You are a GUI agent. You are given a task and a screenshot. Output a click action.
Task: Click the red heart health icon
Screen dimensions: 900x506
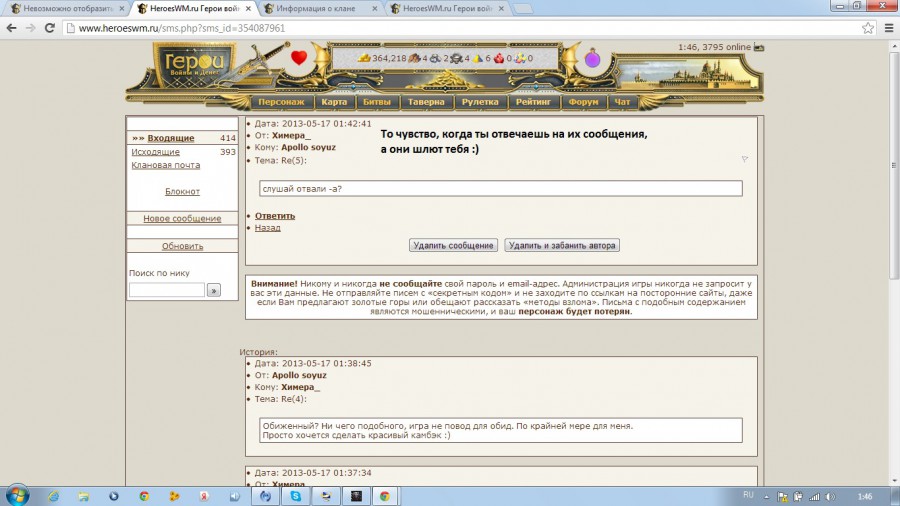[298, 57]
